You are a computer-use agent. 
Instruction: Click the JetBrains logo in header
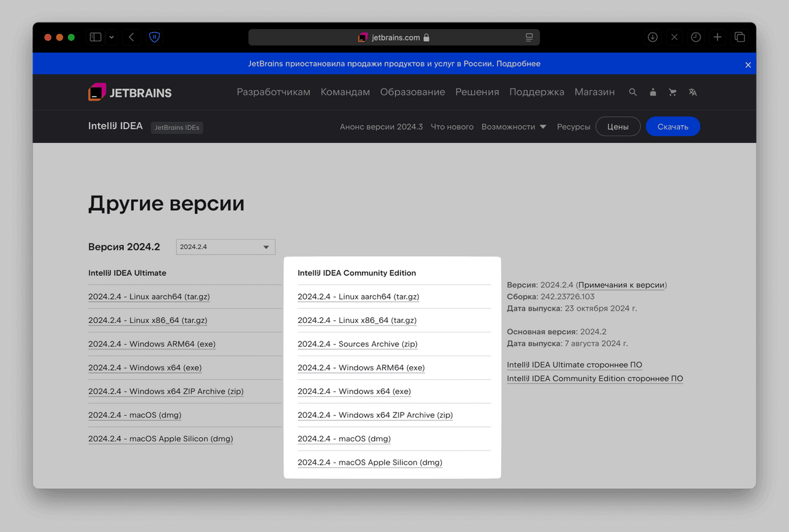click(x=130, y=92)
